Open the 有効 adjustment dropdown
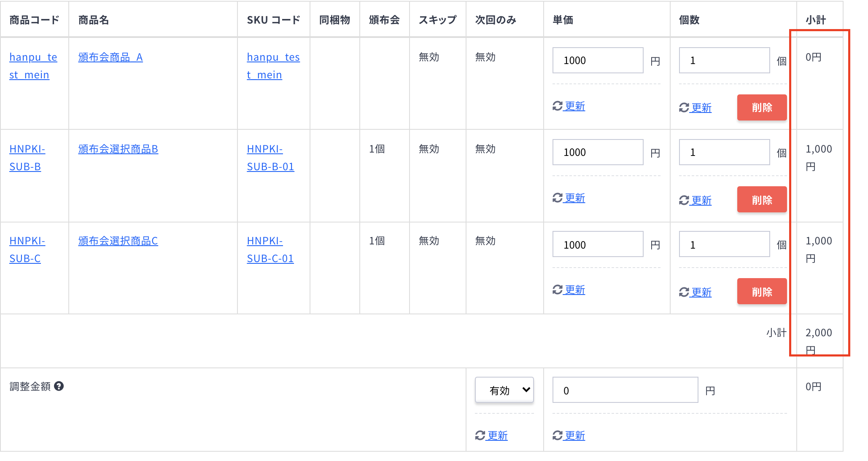Viewport: 868px width, 461px height. point(504,390)
